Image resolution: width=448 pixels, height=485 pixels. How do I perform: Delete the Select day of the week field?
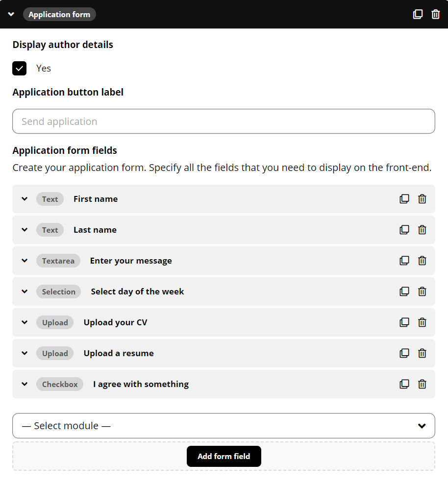tap(423, 291)
